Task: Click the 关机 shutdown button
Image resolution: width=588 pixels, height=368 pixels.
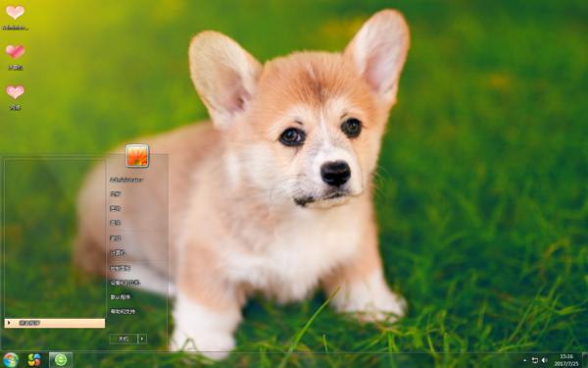Action: (123, 339)
